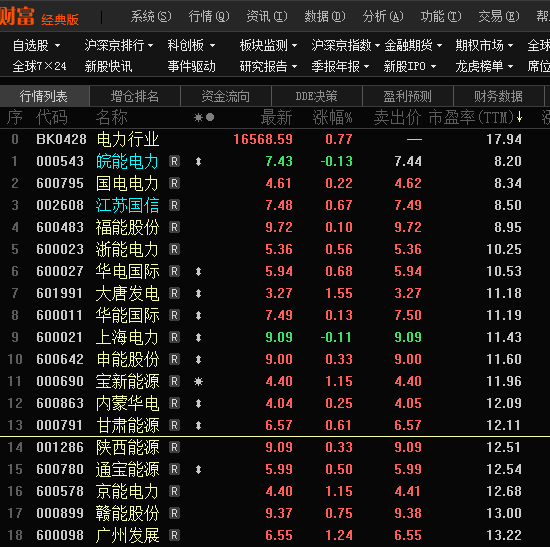The width and height of the screenshot is (550, 547).
Task: Switch to the 增仓排名 tab
Action: click(135, 96)
